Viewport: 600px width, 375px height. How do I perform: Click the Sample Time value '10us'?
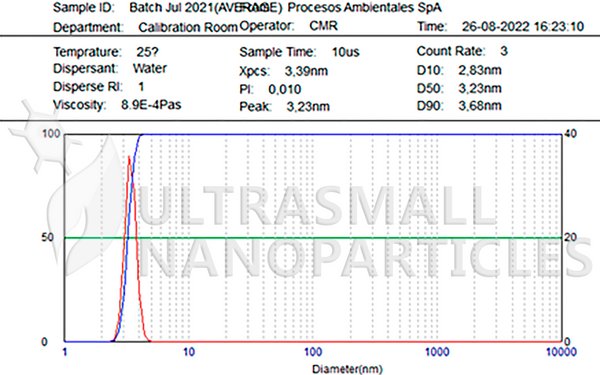pyautogui.click(x=346, y=52)
